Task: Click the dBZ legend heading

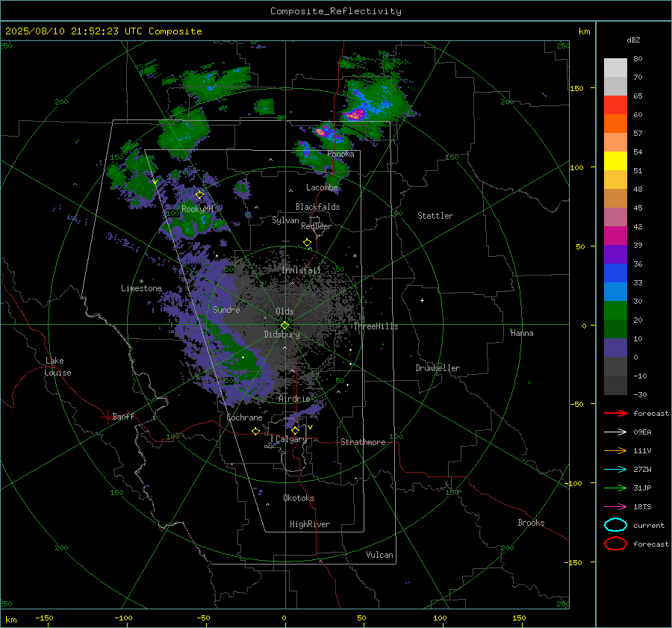Action: pyautogui.click(x=633, y=40)
